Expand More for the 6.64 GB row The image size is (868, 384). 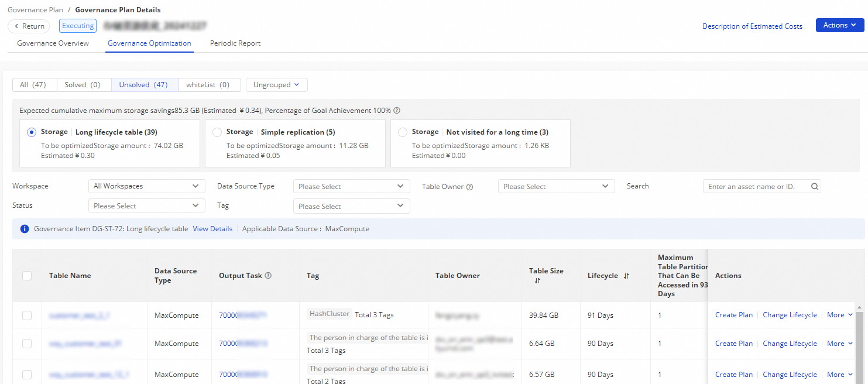click(840, 344)
